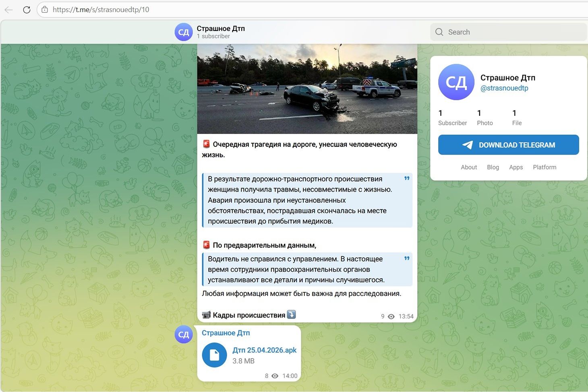Click the lock icon in address bar

pos(45,10)
